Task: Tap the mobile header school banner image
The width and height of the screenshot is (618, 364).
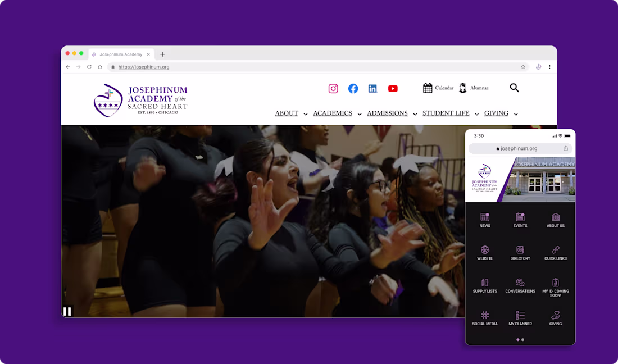Action: (x=520, y=180)
